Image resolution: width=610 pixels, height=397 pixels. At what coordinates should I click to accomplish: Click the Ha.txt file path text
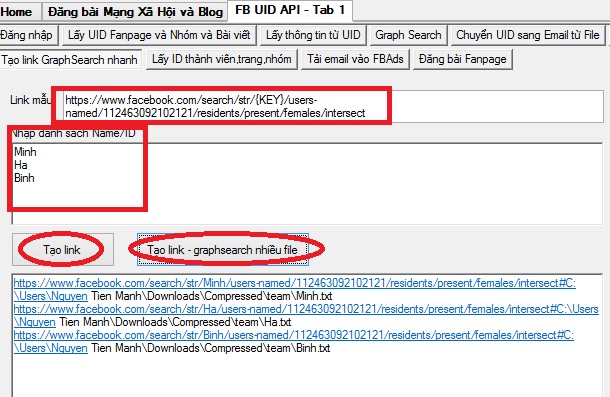tap(175, 322)
